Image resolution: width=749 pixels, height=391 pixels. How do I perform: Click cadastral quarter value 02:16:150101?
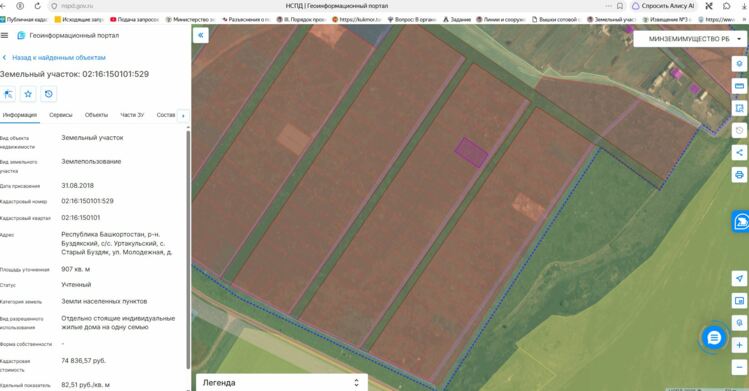coord(81,218)
